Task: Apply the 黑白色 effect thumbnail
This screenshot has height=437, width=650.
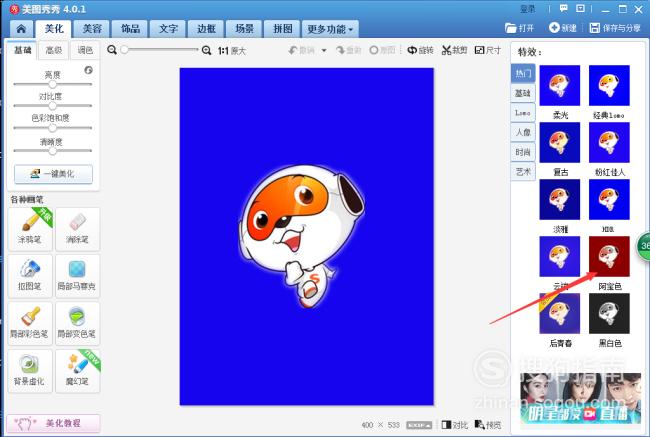Action: pos(609,313)
